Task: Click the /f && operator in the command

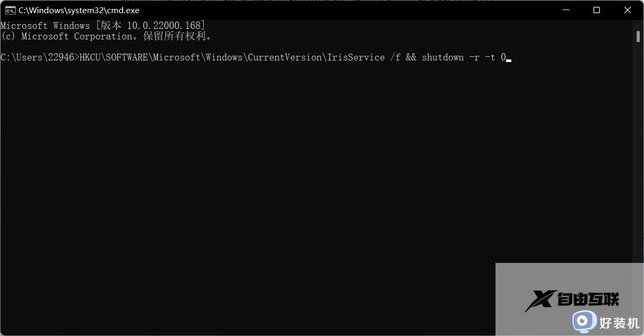Action: (x=403, y=57)
